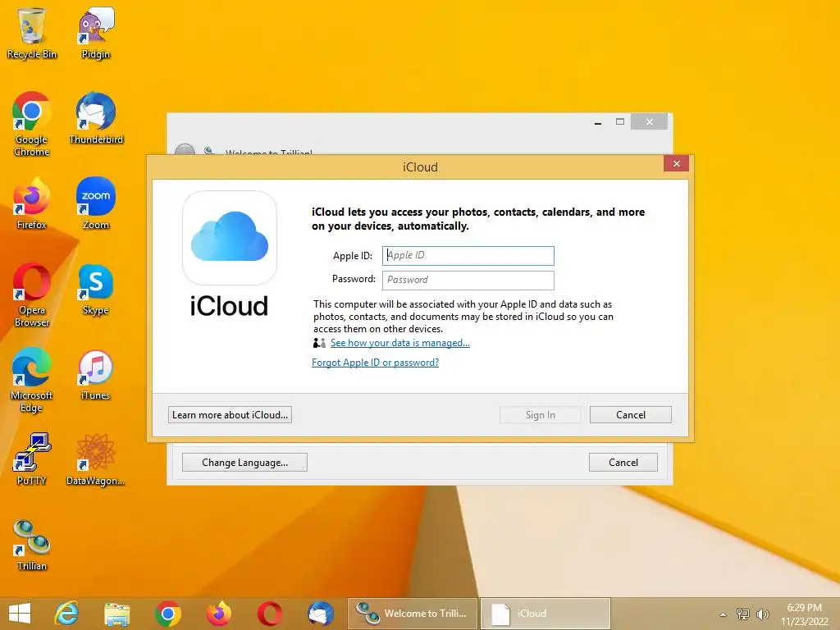Launch Internet Explorer from the taskbar
The height and width of the screenshot is (630, 840).
tap(67, 614)
